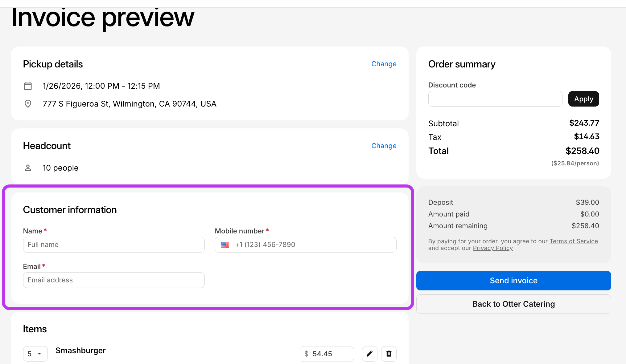Click the Email address field
The width and height of the screenshot is (626, 364).
coord(114,280)
